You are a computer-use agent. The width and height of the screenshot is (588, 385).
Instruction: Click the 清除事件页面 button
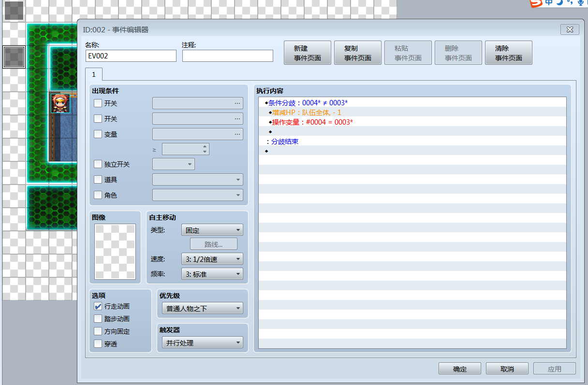[x=509, y=53]
